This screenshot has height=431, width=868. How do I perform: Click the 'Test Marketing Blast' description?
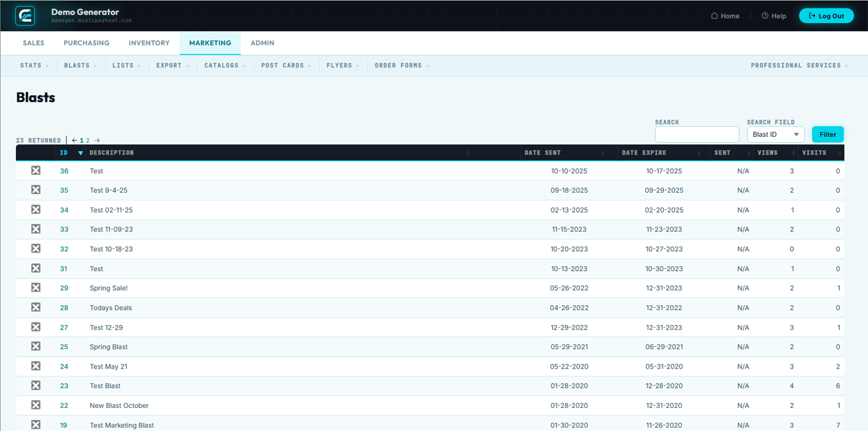(x=122, y=425)
